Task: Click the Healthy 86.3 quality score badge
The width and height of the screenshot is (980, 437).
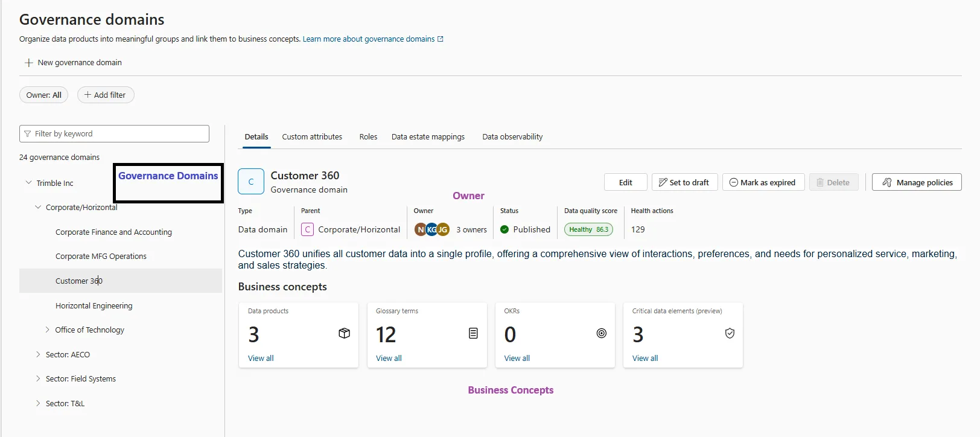Action: (588, 229)
